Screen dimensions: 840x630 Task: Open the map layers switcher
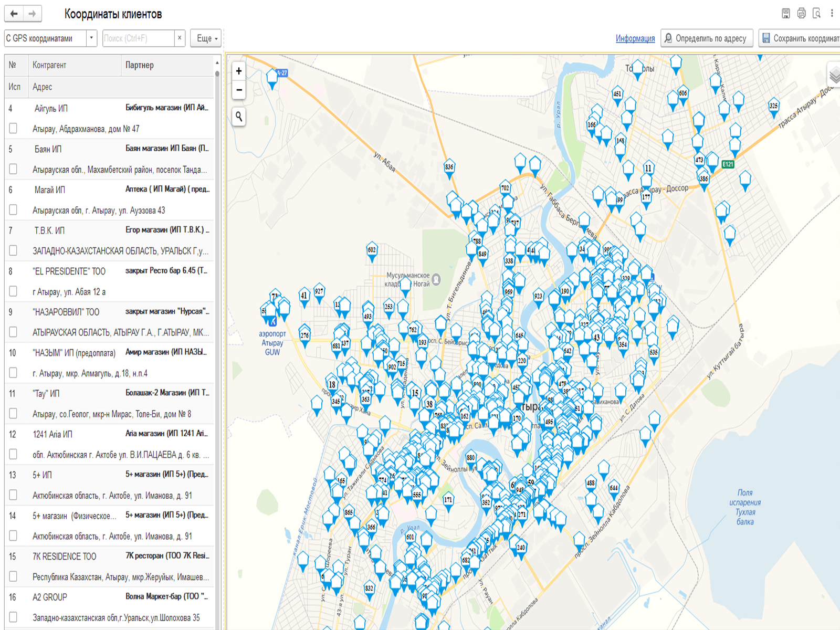pyautogui.click(x=835, y=75)
